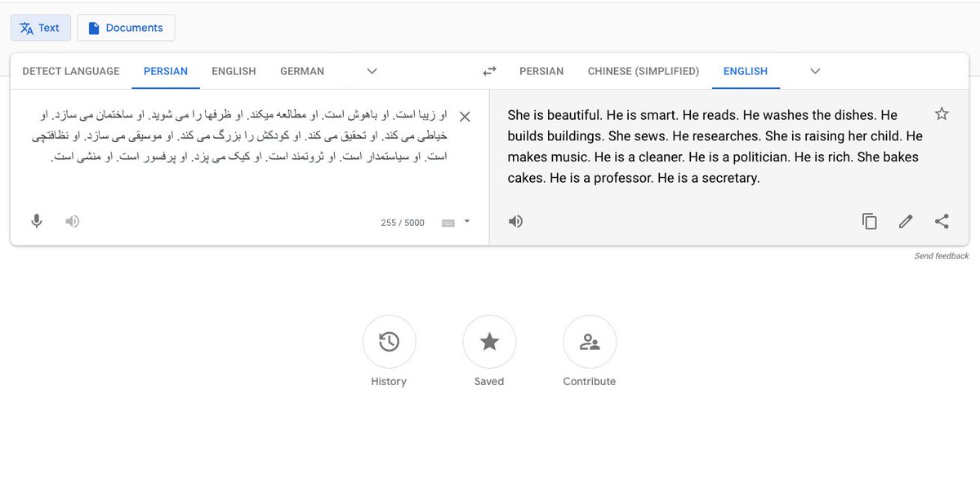Select Persian as source language
Image resolution: width=980 pixels, height=483 pixels.
(x=166, y=71)
